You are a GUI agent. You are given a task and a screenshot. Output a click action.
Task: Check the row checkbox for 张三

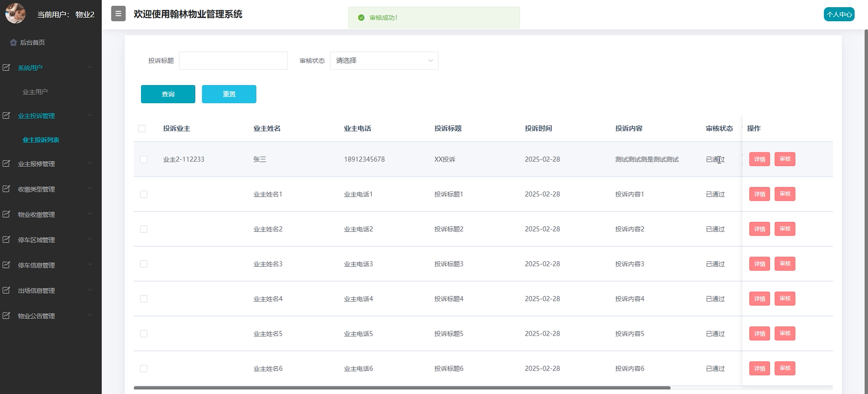144,159
